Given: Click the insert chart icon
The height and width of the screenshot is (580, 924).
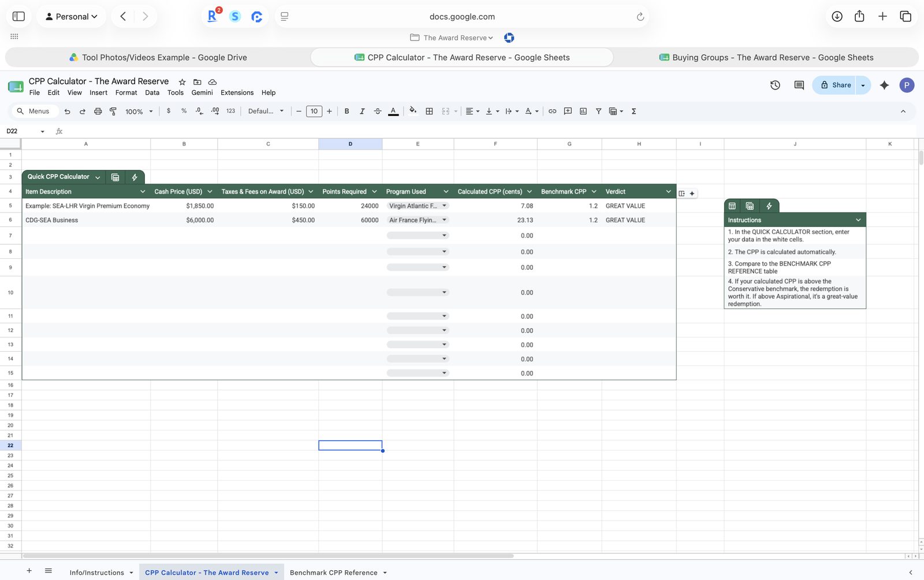Looking at the screenshot, I should pos(583,111).
